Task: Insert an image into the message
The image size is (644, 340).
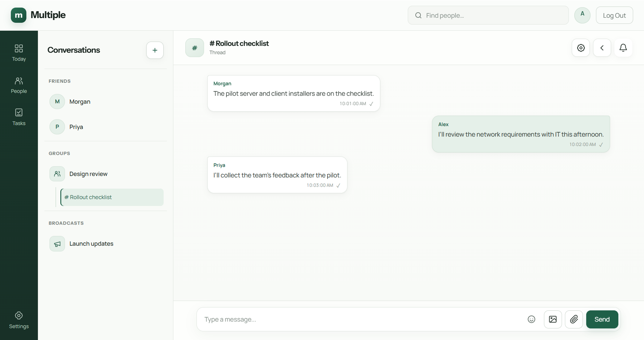Action: coord(553,319)
